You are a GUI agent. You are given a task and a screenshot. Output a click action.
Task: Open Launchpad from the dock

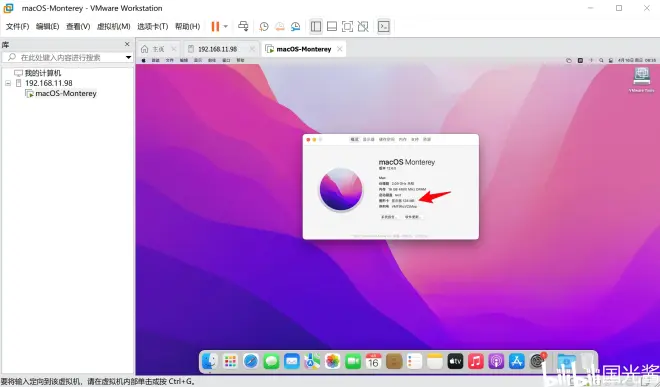click(230, 361)
